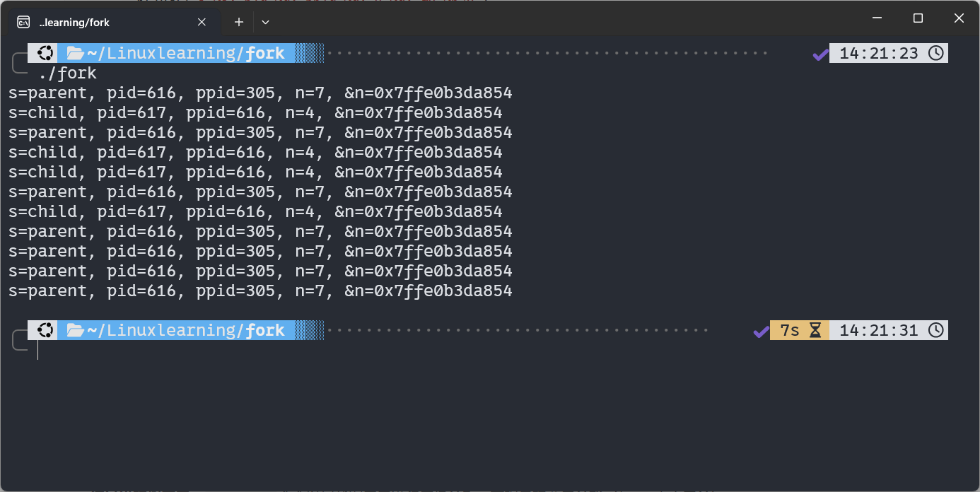
Task: Click the clock icon beside 14:21:23
Action: click(935, 53)
